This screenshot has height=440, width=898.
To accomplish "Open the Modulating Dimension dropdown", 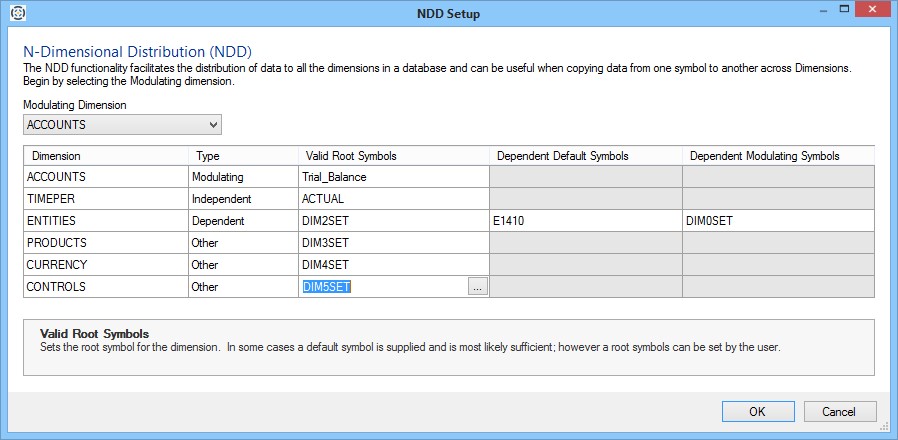I will point(123,125).
